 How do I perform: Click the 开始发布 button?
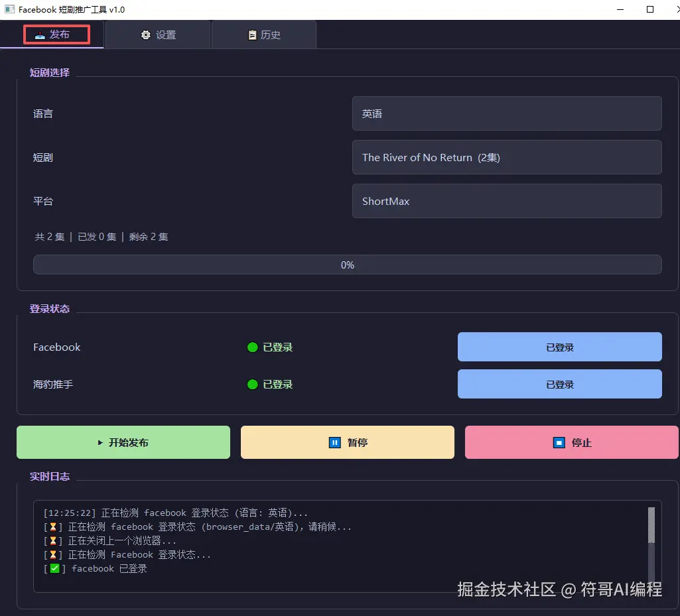(x=123, y=442)
